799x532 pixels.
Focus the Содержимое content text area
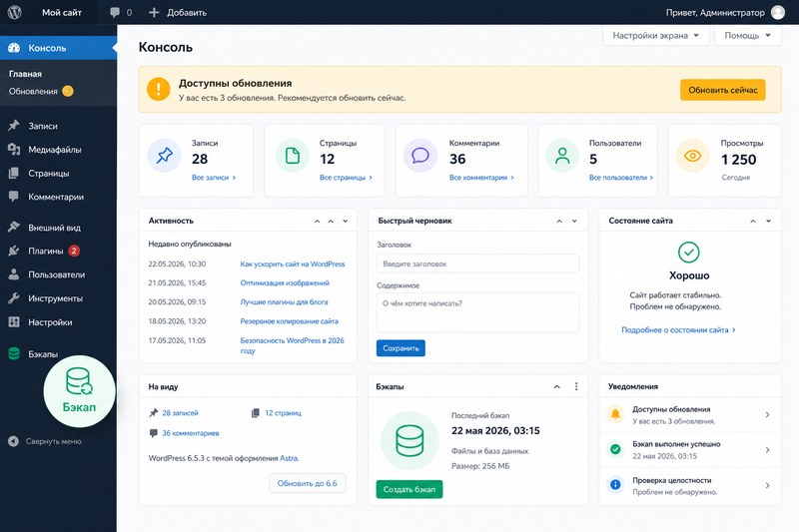tap(477, 312)
